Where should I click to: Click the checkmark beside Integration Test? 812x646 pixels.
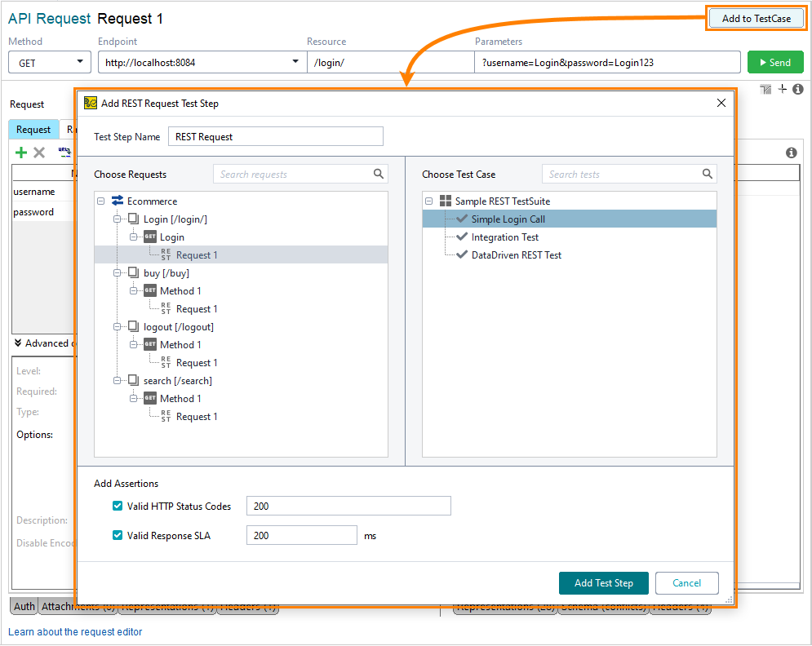pos(461,236)
